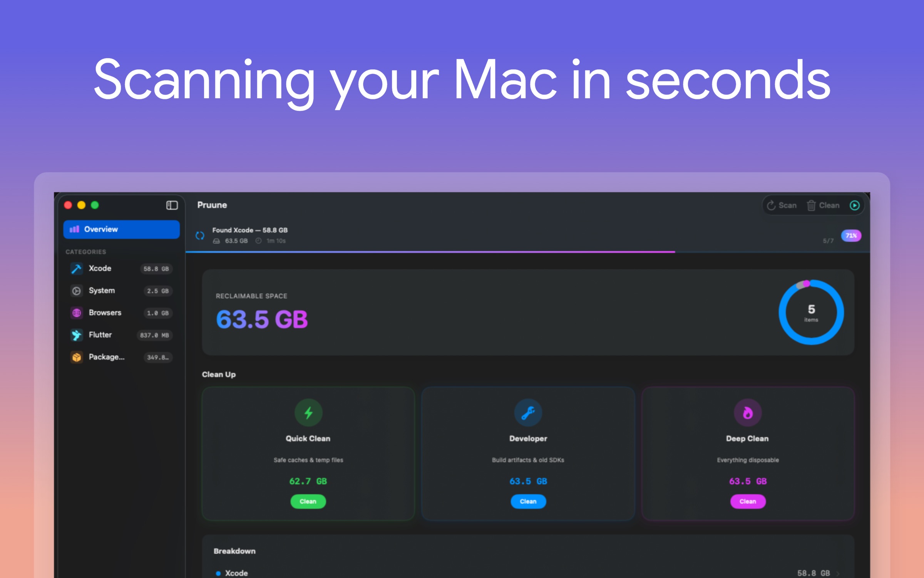
Task: Click the System clock icon
Action: [x=76, y=291]
